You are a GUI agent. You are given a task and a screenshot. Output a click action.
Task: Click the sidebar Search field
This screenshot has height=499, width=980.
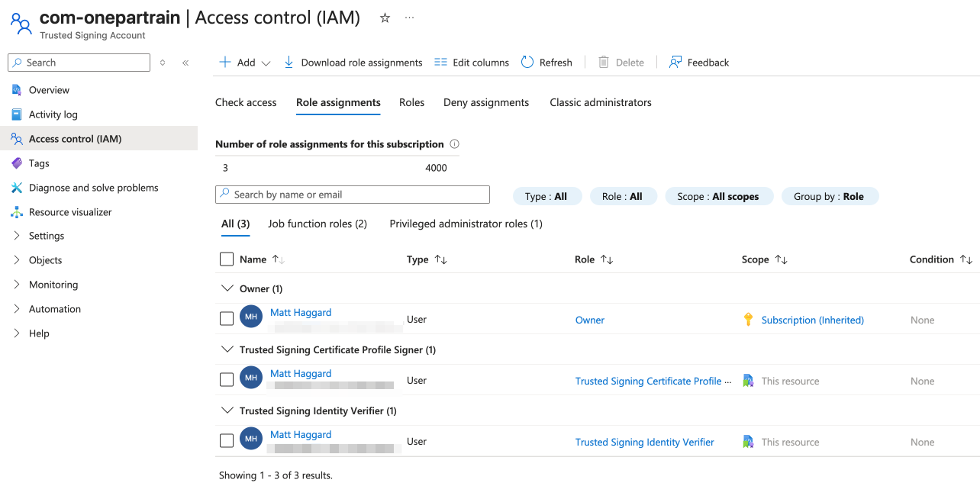[x=79, y=63]
